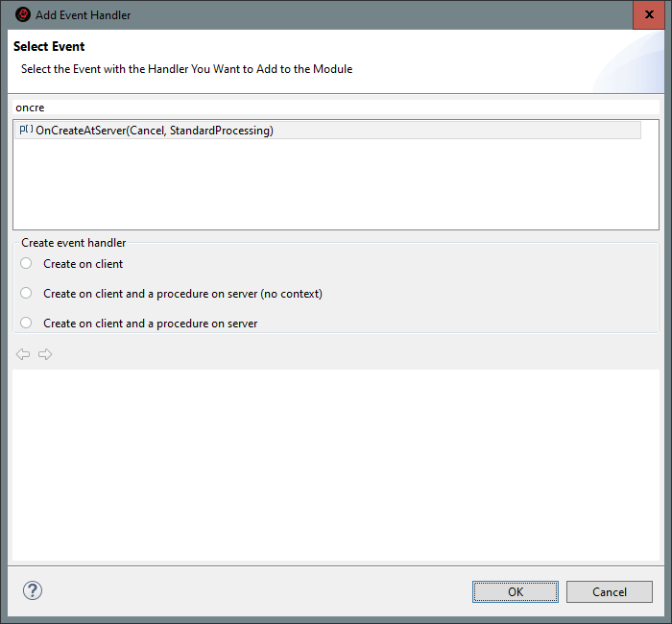Click the 'Add Event Handler' title bar text

tap(84, 15)
